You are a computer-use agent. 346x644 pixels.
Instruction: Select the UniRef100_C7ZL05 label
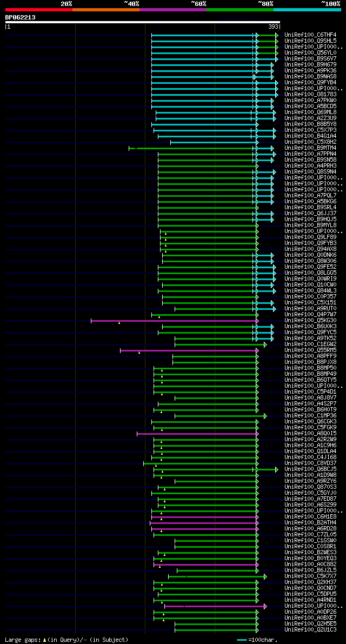[x=310, y=535]
